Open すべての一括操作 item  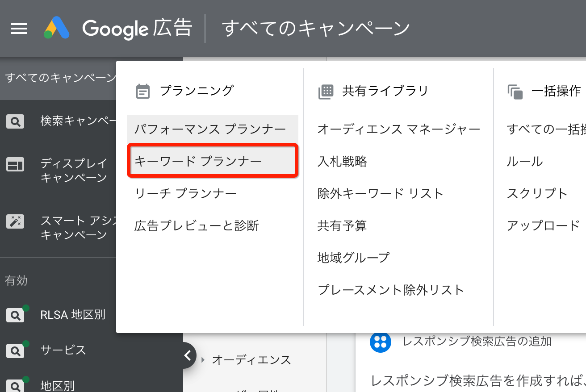click(546, 129)
